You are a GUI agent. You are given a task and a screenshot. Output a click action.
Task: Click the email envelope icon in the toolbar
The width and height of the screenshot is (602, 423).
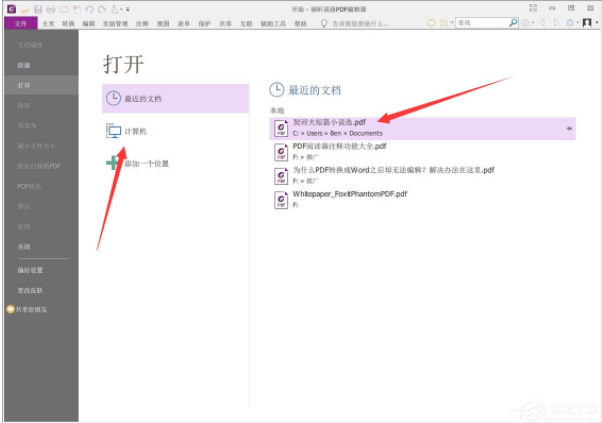[63, 9]
